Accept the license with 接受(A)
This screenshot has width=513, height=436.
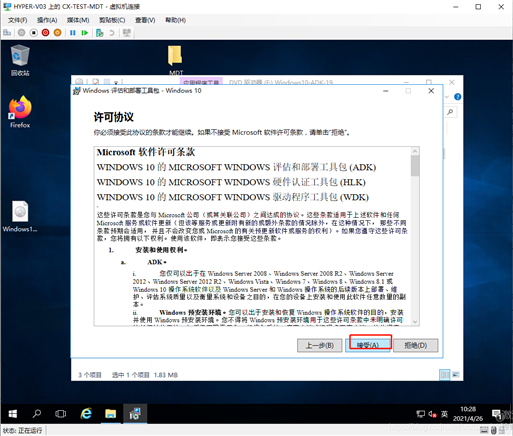(x=368, y=345)
